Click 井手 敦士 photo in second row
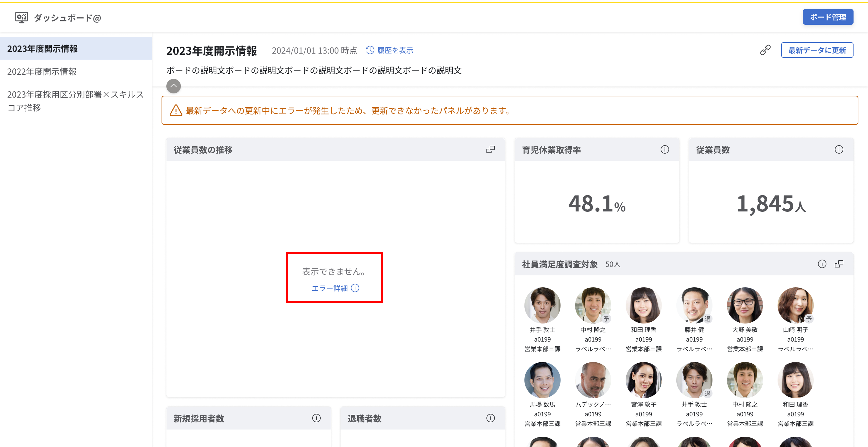 [694, 380]
